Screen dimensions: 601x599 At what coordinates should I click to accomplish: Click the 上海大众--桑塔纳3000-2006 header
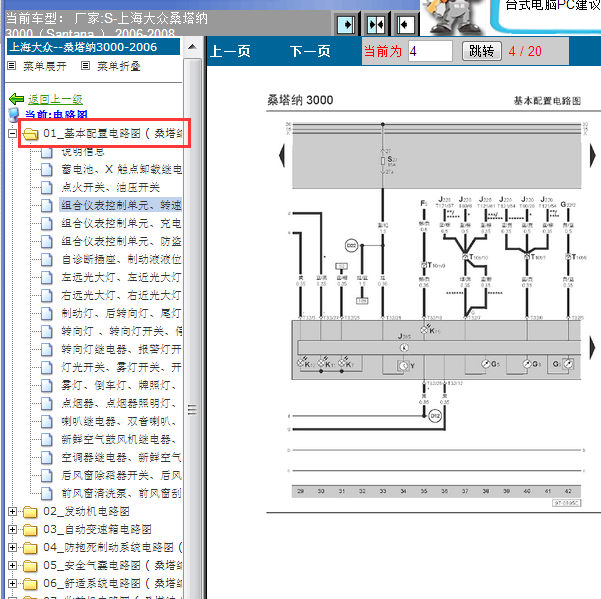pos(93,47)
